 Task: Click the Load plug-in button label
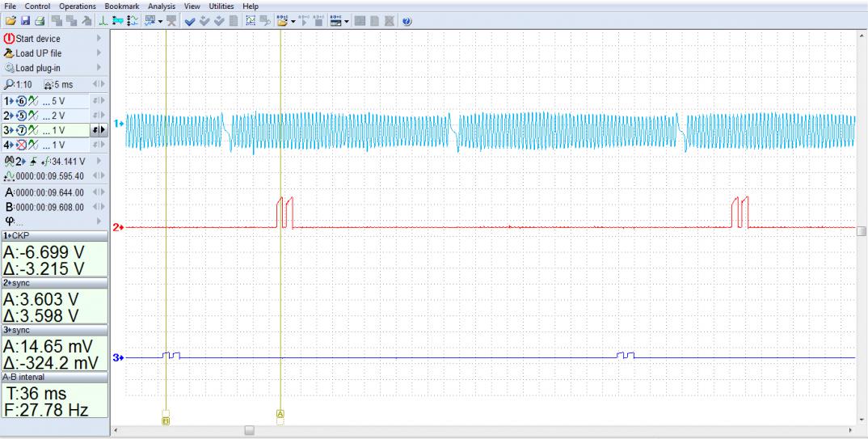(x=40, y=70)
